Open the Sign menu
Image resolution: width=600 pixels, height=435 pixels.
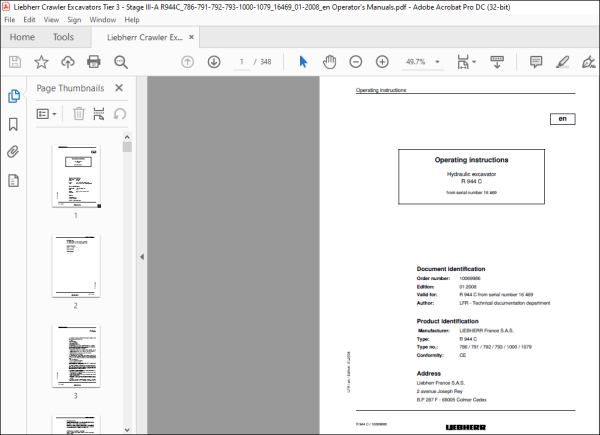[x=74, y=20]
